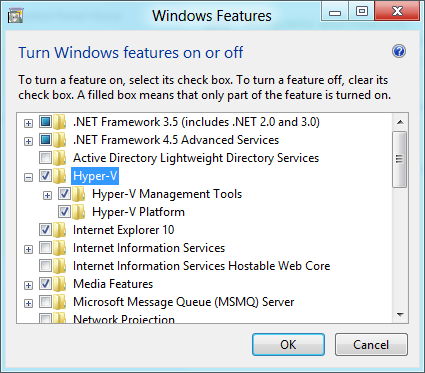The width and height of the screenshot is (425, 373).
Task: Click the scrollbar up arrow
Action: click(x=400, y=122)
